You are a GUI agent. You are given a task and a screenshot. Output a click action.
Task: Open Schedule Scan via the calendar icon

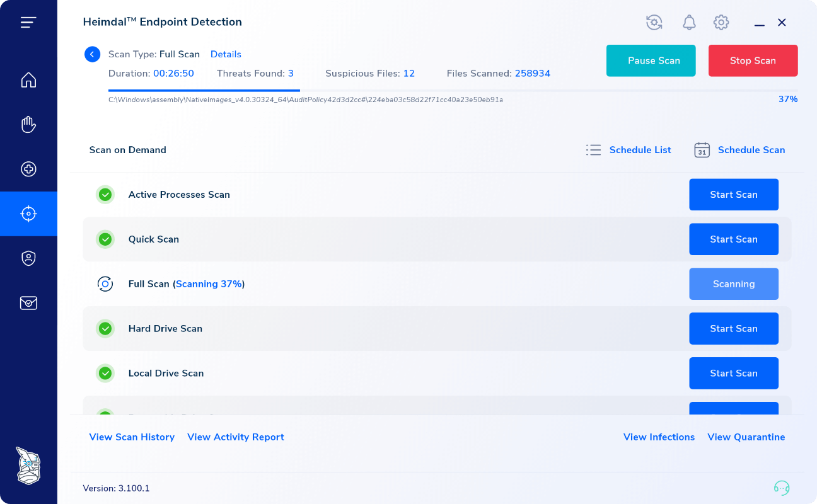tap(702, 150)
